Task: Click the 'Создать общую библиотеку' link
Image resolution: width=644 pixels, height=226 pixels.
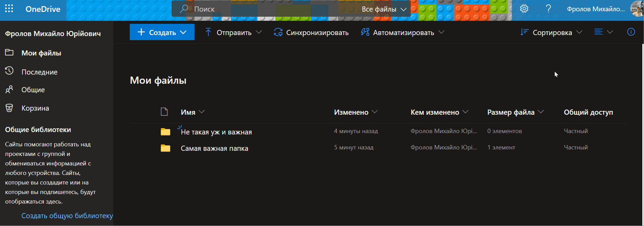Action: click(x=67, y=216)
